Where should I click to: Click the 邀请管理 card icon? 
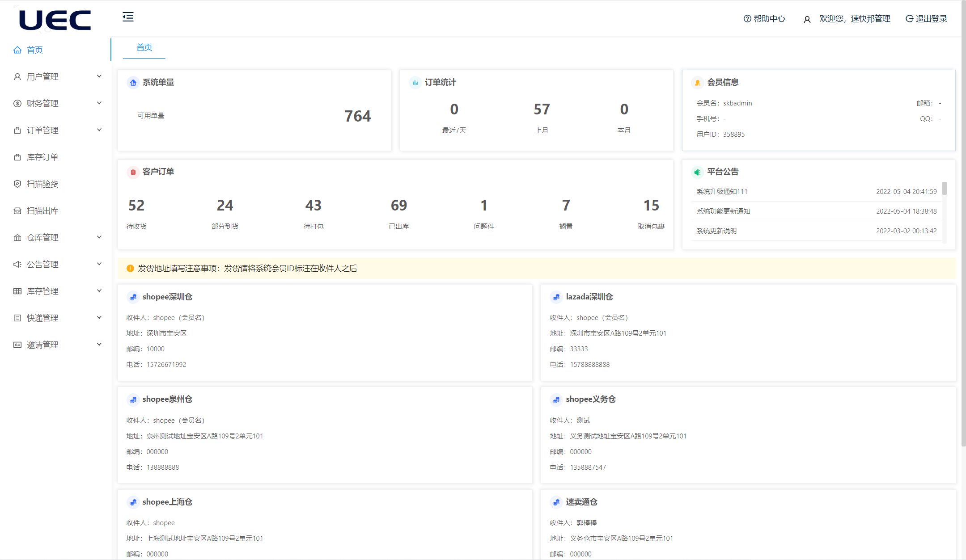(x=17, y=345)
